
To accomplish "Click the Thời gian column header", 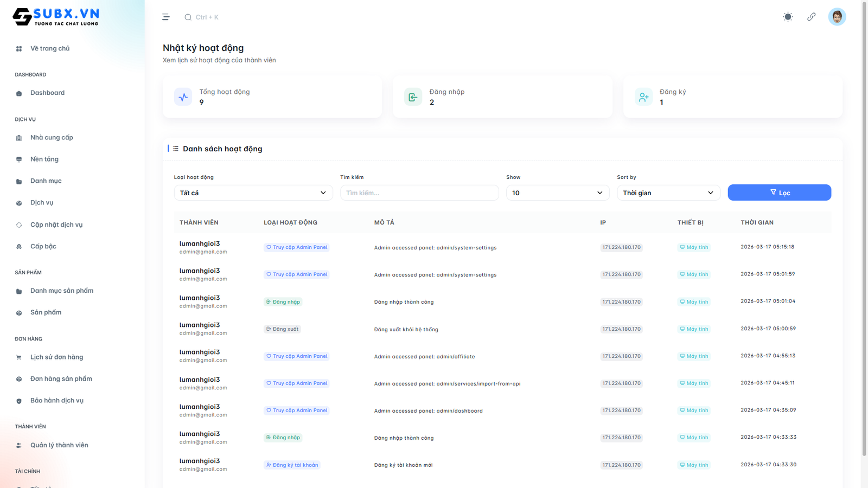I will [x=757, y=223].
